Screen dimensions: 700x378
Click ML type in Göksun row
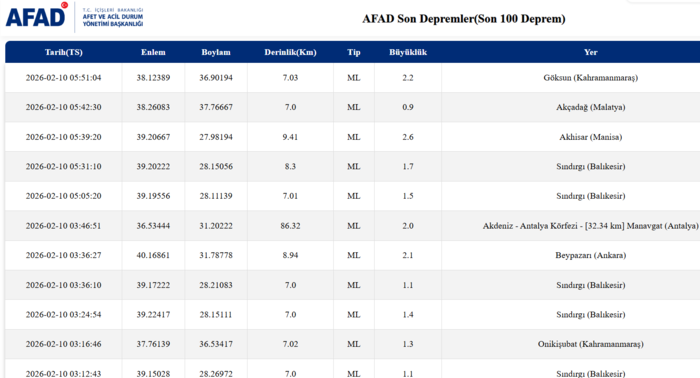pyautogui.click(x=354, y=78)
